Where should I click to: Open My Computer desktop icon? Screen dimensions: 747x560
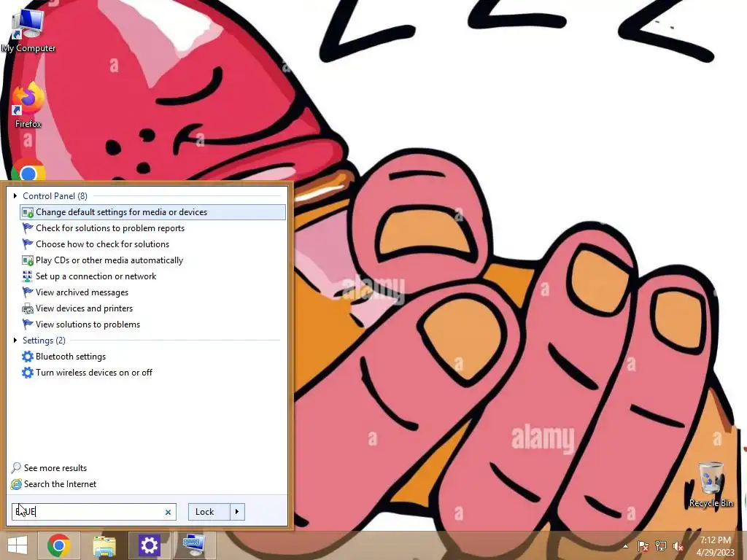pyautogui.click(x=28, y=31)
